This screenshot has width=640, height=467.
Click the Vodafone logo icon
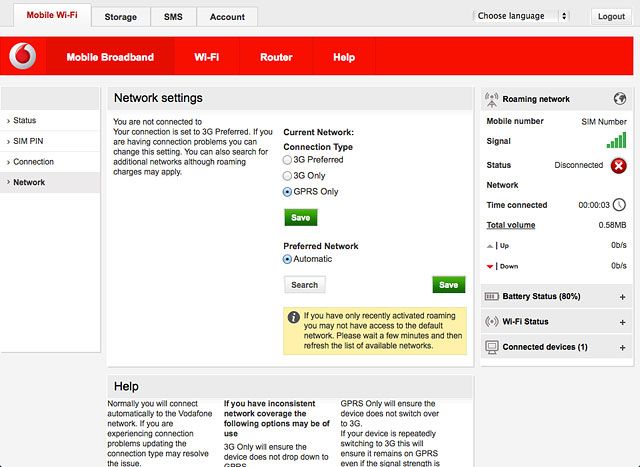23,56
